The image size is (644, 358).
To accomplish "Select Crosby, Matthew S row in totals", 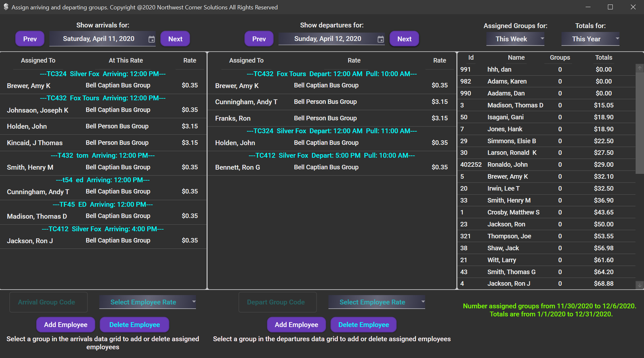I will pyautogui.click(x=513, y=212).
